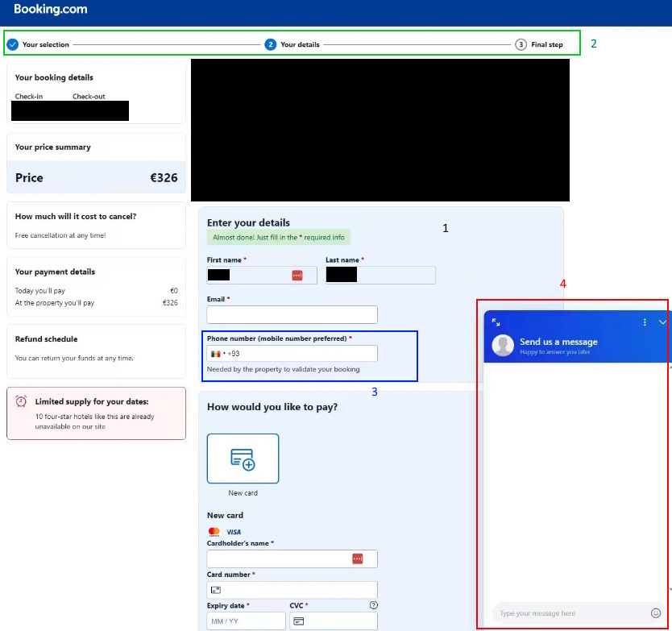Click At the property you'll pay row
This screenshot has height=631, width=672.
[x=96, y=303]
